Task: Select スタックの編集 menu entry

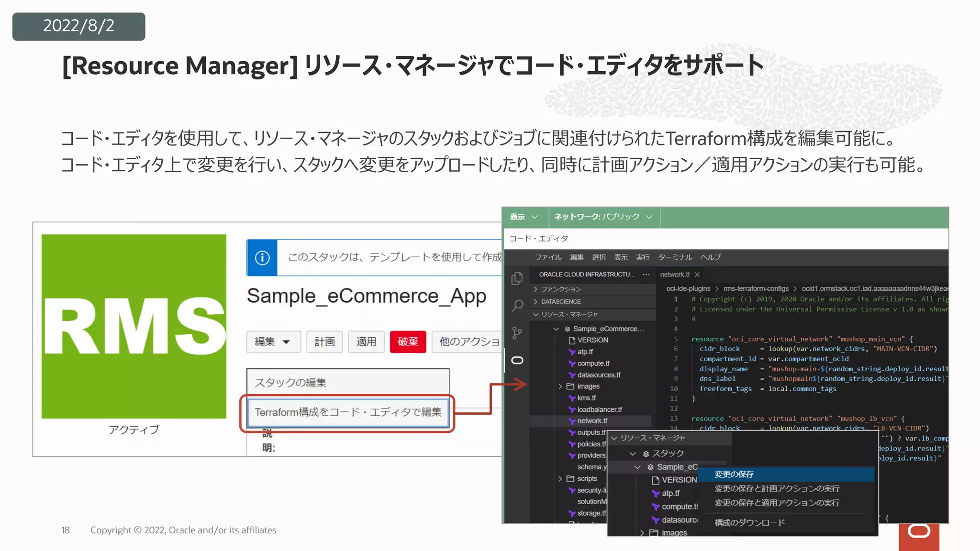Action: click(348, 383)
